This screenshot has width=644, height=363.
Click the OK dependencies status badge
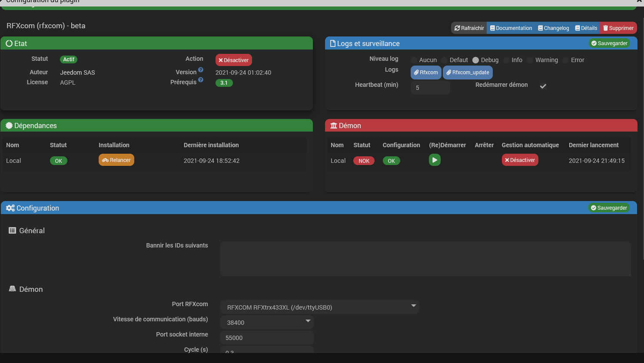(x=59, y=161)
